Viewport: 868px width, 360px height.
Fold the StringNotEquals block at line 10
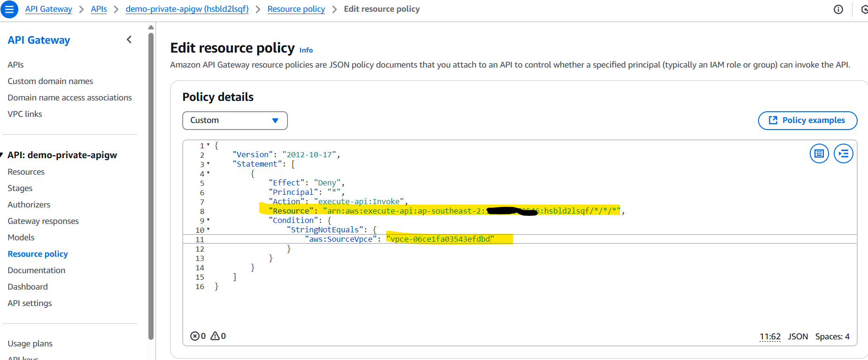pos(208,230)
